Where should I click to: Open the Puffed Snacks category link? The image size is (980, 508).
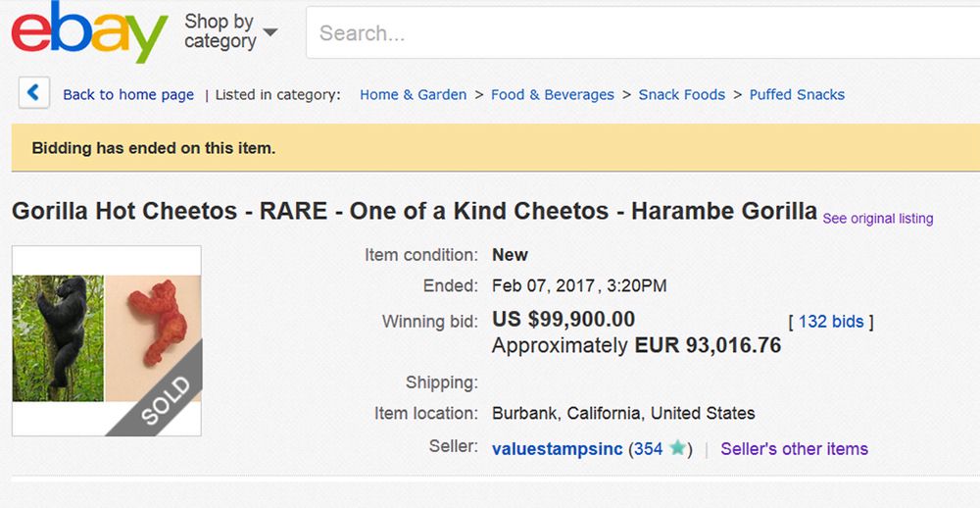click(x=797, y=95)
